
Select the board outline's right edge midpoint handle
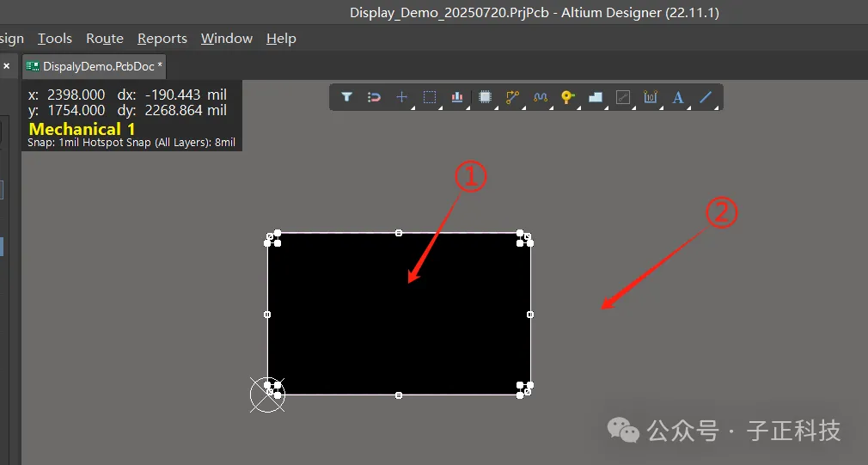click(x=530, y=315)
